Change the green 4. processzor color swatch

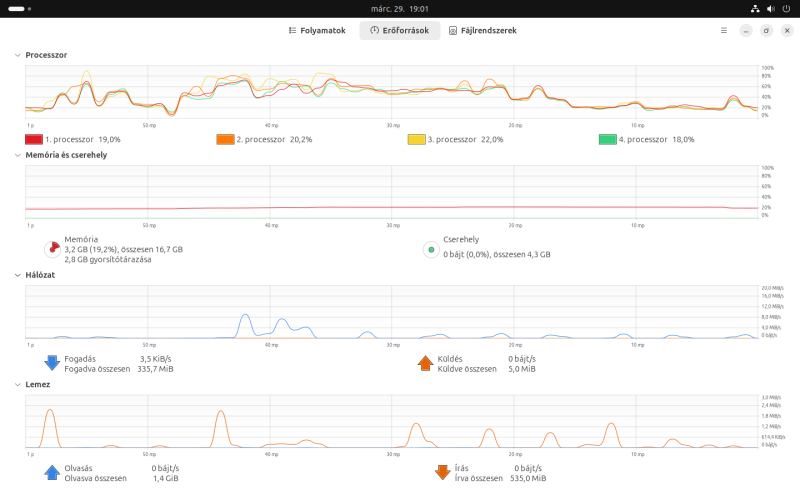pos(608,139)
